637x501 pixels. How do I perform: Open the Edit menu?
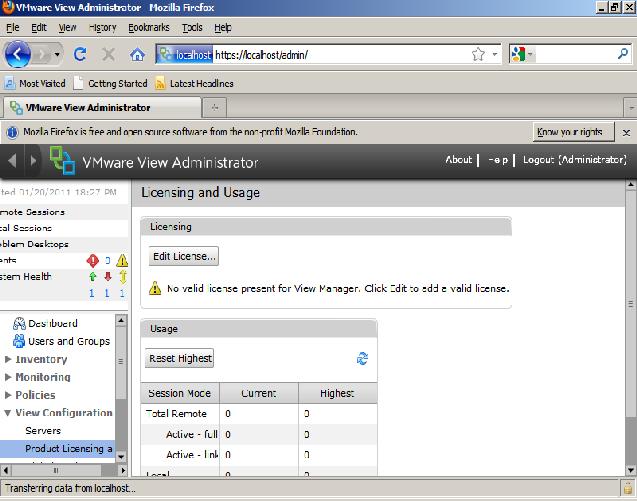39,28
